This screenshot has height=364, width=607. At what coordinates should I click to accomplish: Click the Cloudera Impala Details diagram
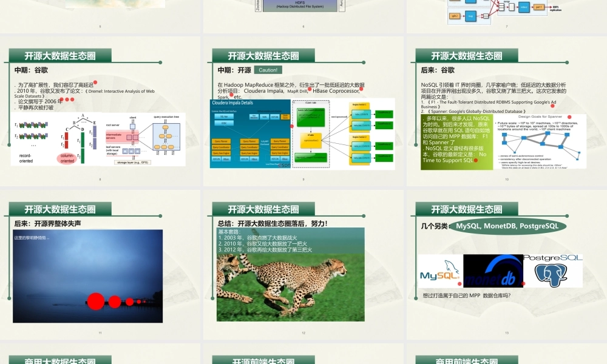point(250,134)
